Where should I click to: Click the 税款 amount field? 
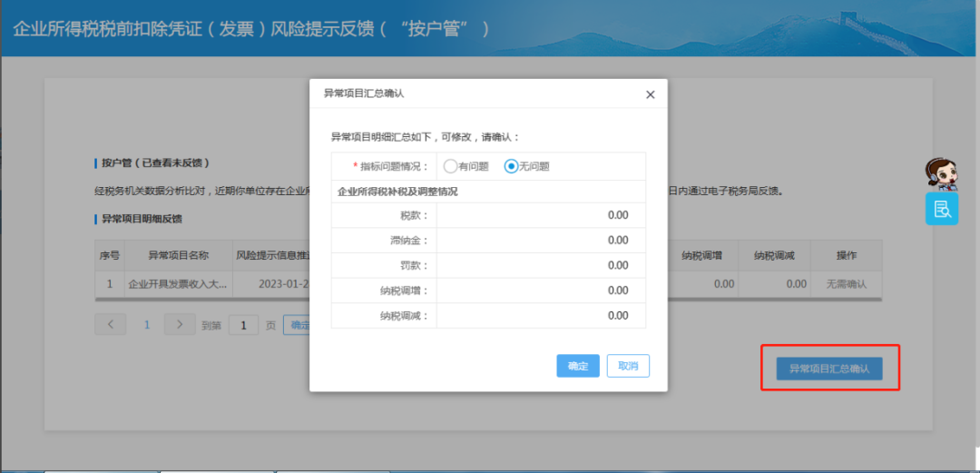(x=541, y=215)
